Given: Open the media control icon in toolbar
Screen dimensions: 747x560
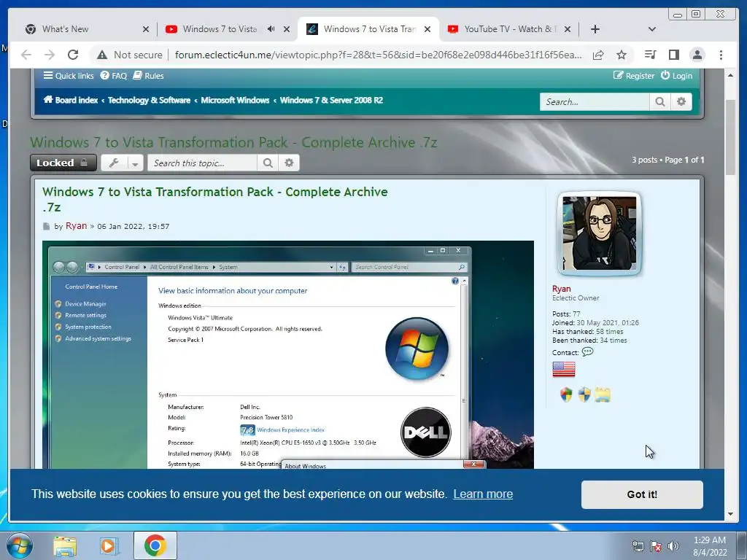Looking at the screenshot, I should (650, 55).
